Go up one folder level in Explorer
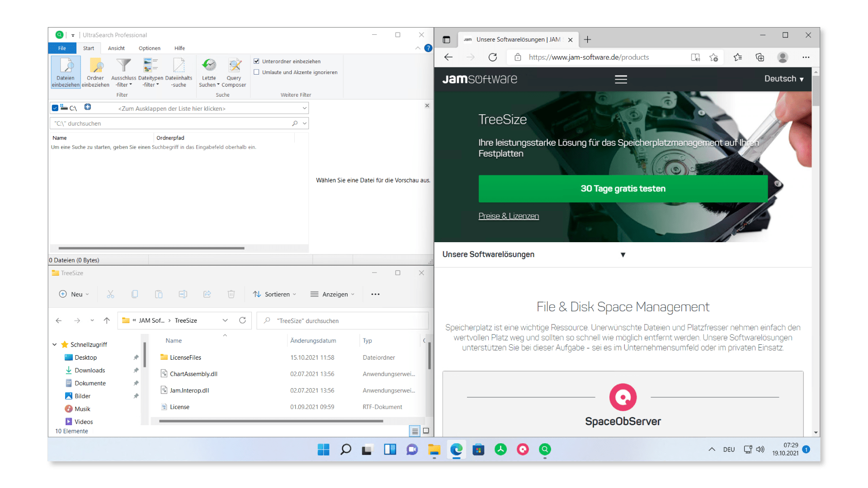 tap(107, 320)
